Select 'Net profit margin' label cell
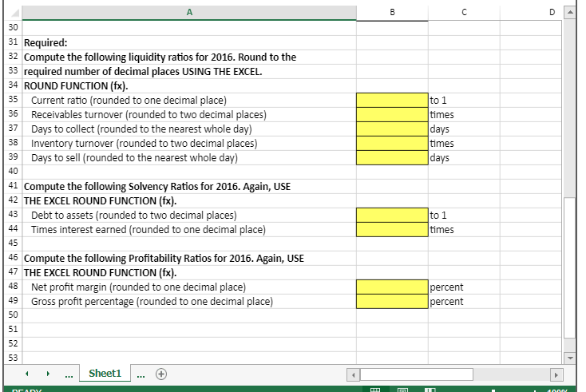The height and width of the screenshot is (392, 586). pyautogui.click(x=189, y=287)
